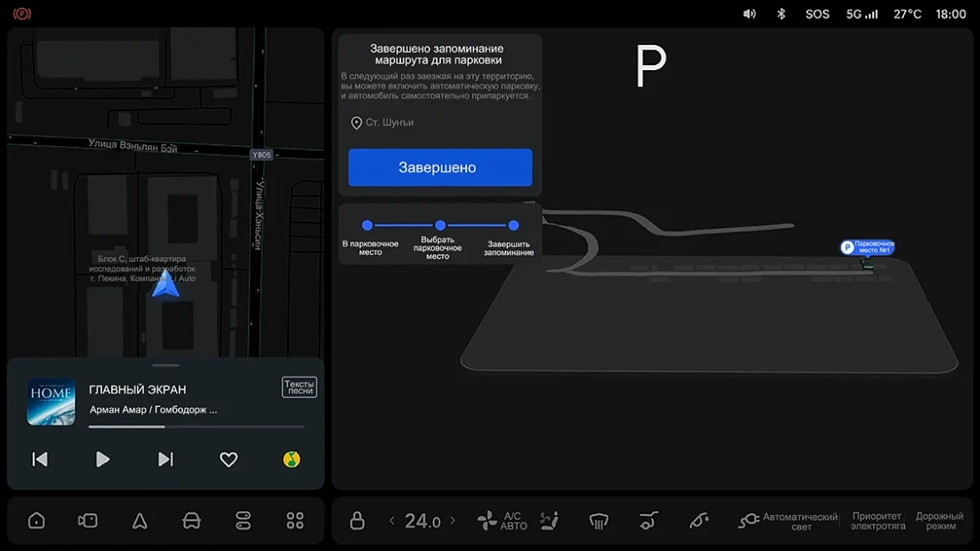The image size is (980, 551).
Task: Open the home screen icon in dock
Action: 36,520
